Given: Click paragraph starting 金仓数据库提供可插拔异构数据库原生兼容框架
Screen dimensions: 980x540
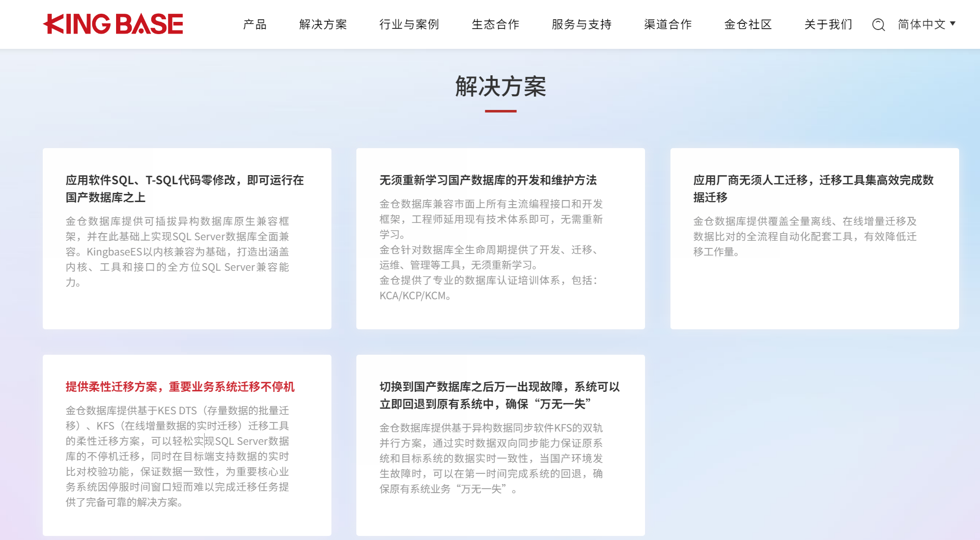Looking at the screenshot, I should point(178,252).
